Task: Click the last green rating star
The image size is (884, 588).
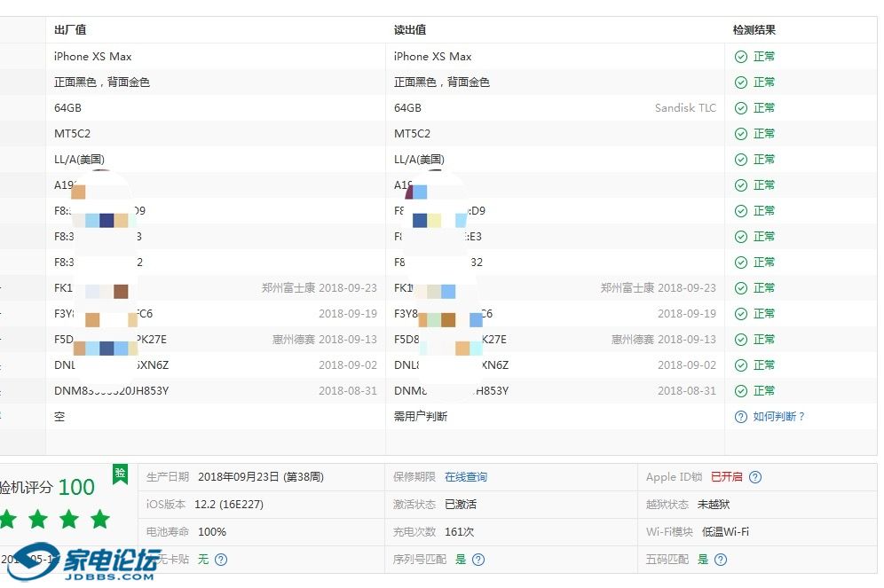Action: 100,519
